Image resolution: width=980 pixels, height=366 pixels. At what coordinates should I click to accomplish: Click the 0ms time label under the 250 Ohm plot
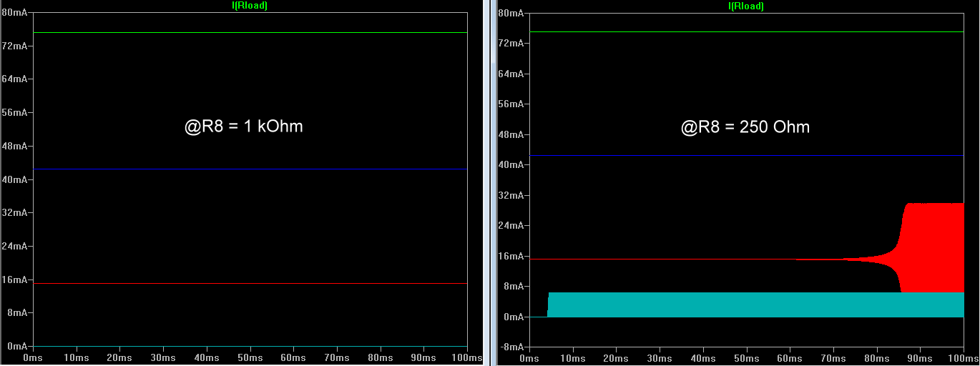click(529, 357)
